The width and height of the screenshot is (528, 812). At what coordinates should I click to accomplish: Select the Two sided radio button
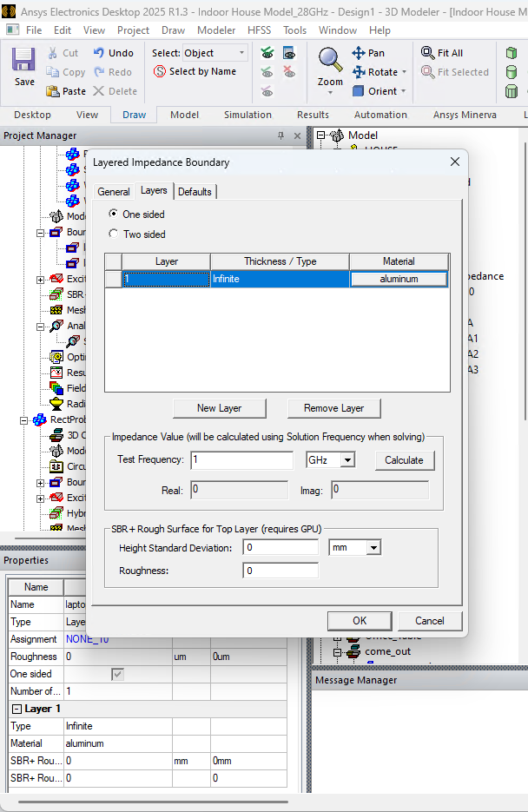point(114,234)
